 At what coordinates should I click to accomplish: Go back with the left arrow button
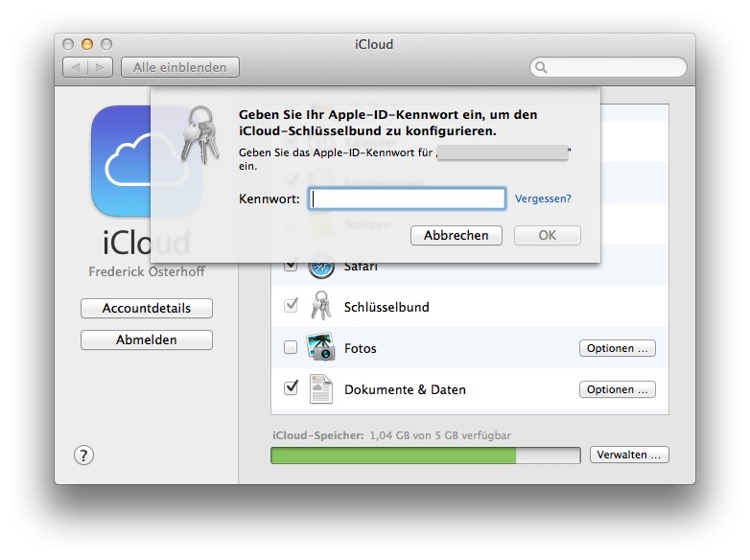[76, 67]
